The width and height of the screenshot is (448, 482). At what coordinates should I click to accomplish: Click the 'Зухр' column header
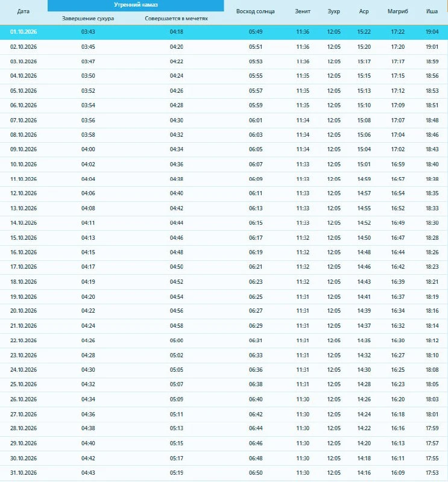click(334, 11)
